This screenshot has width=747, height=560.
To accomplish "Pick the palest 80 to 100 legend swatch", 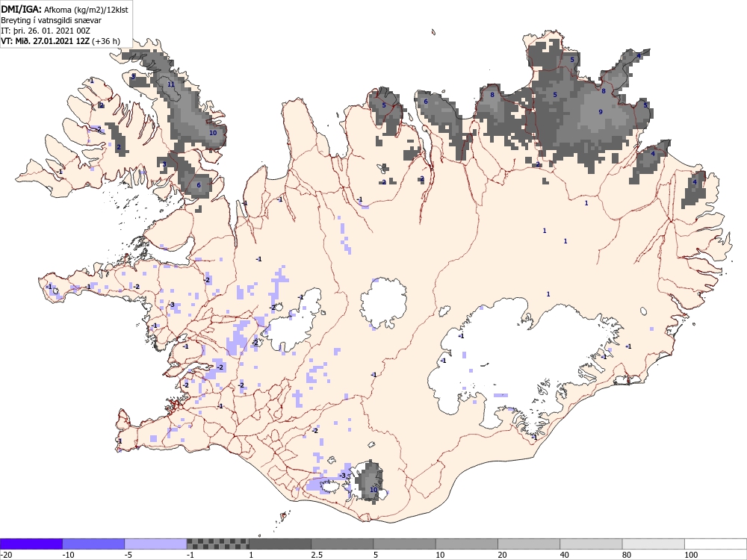I will point(654,544).
